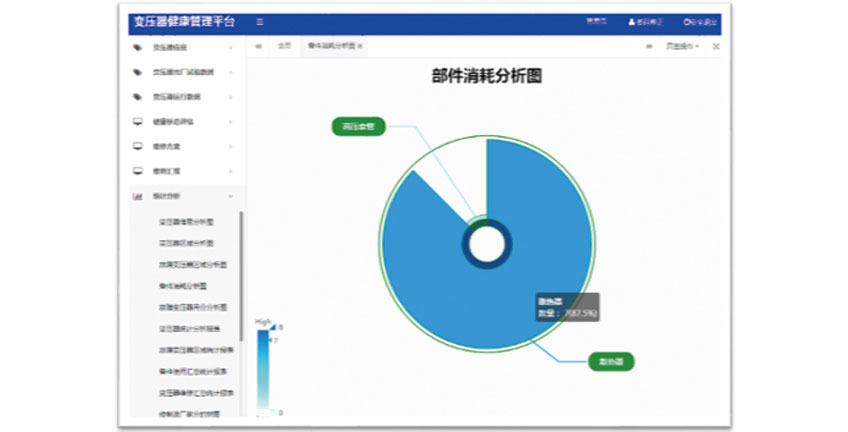Open the first submenu item under statistics
848x432 pixels.
point(185,221)
